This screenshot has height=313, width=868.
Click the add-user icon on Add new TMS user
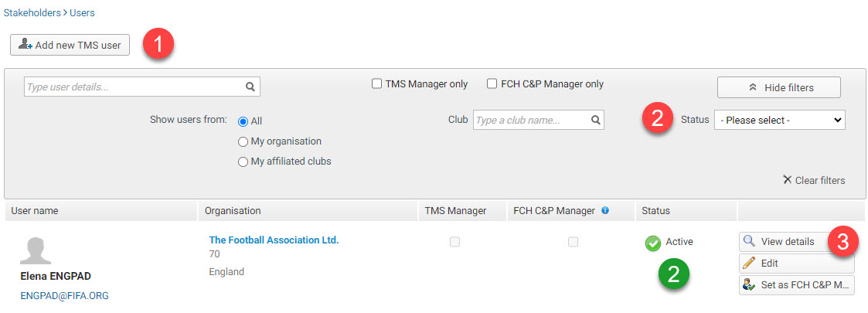pyautogui.click(x=26, y=44)
